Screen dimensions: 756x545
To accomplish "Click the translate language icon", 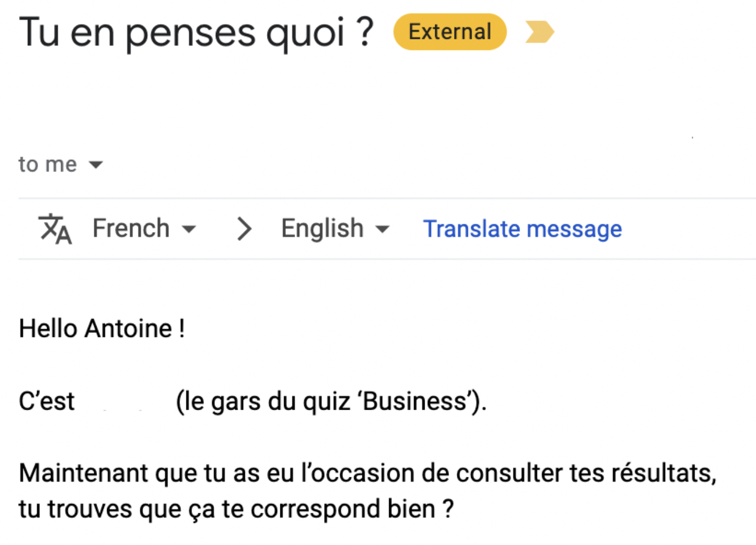I will tap(55, 229).
